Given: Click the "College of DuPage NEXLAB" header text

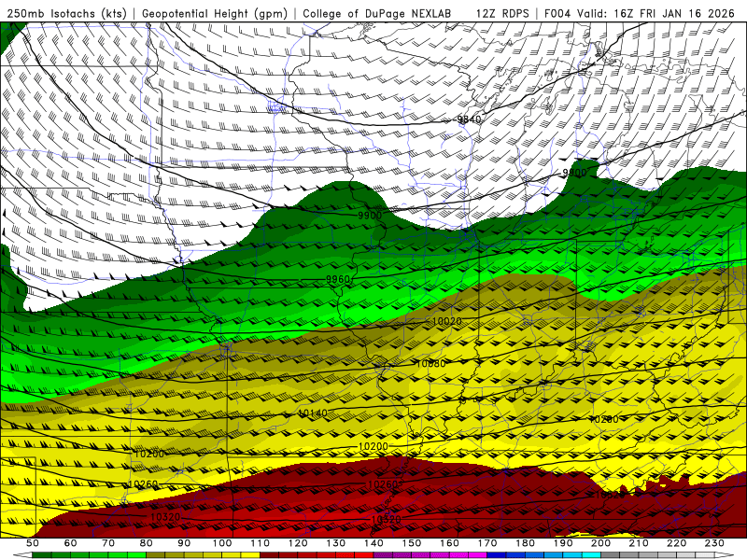Looking at the screenshot, I should click(377, 13).
